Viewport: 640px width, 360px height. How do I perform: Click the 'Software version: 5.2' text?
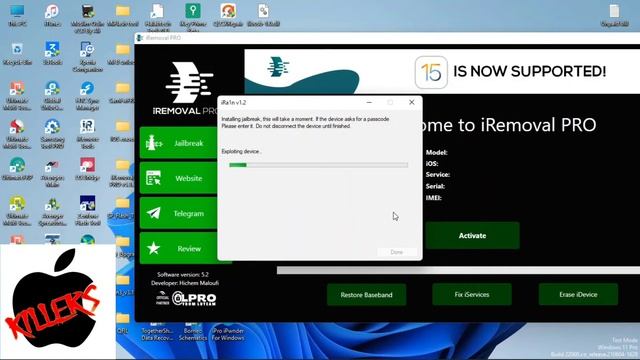(x=183, y=275)
